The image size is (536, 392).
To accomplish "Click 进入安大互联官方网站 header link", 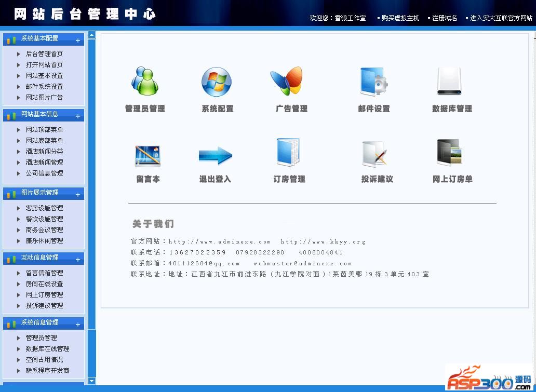I will 501,18.
